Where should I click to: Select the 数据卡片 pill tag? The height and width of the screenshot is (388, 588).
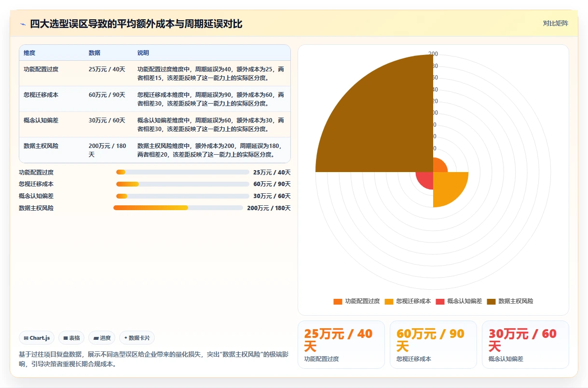137,338
